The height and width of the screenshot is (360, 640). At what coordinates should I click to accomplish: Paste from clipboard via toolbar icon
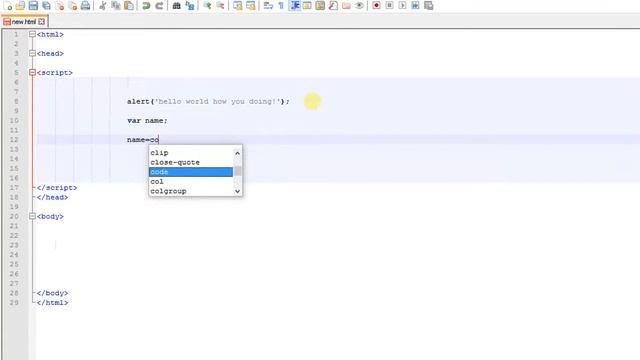[129, 5]
